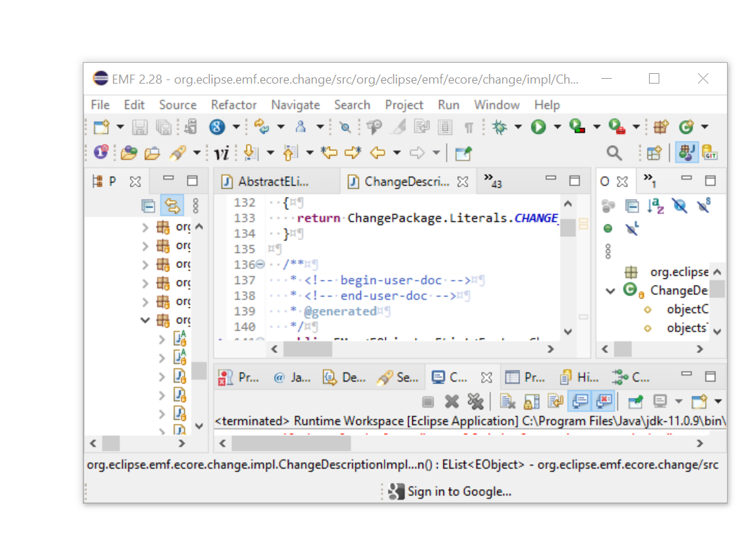Switch to the Git perspective icon
This screenshot has width=756, height=552.
(710, 153)
